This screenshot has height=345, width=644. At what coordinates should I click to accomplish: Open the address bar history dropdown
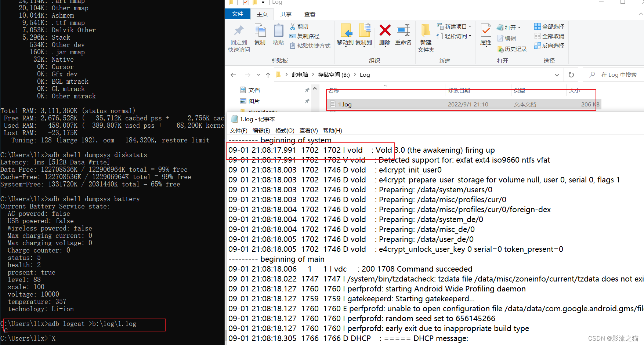tap(557, 75)
